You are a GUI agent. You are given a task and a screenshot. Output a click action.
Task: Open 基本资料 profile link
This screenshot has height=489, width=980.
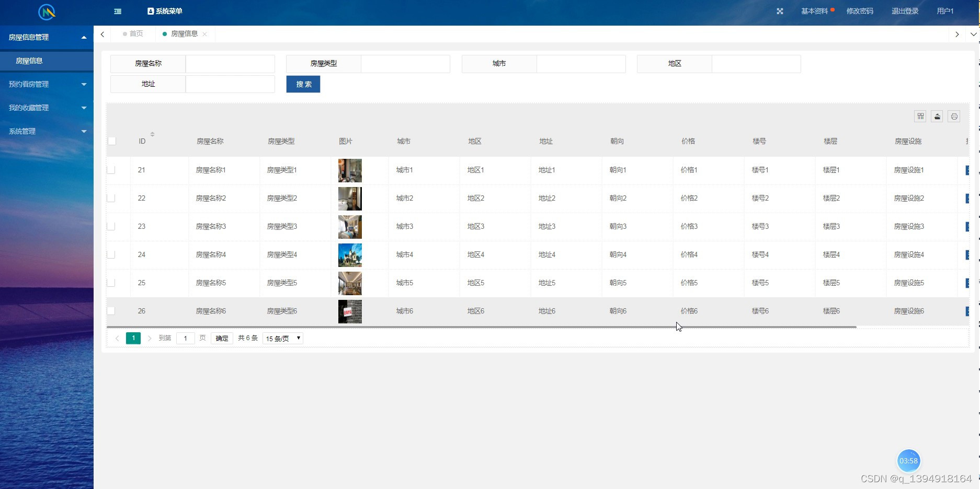pos(815,11)
